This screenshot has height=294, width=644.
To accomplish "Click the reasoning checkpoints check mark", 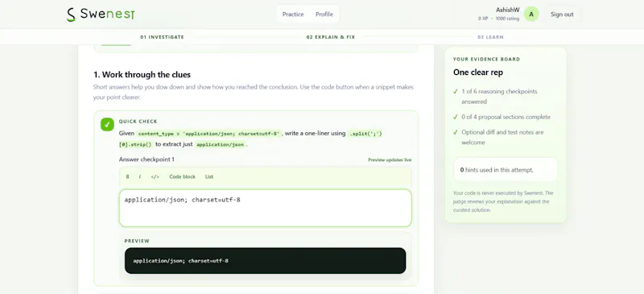I will pyautogui.click(x=455, y=91).
